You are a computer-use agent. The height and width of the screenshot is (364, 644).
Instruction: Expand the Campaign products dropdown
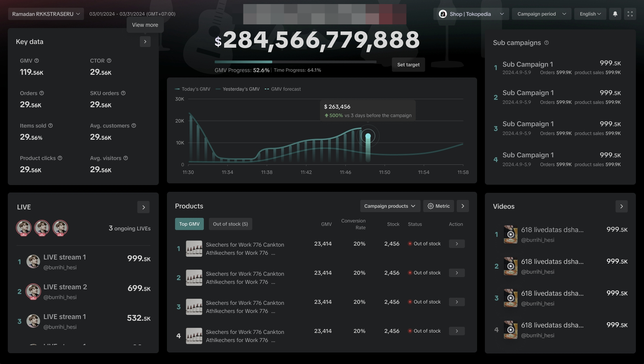390,206
